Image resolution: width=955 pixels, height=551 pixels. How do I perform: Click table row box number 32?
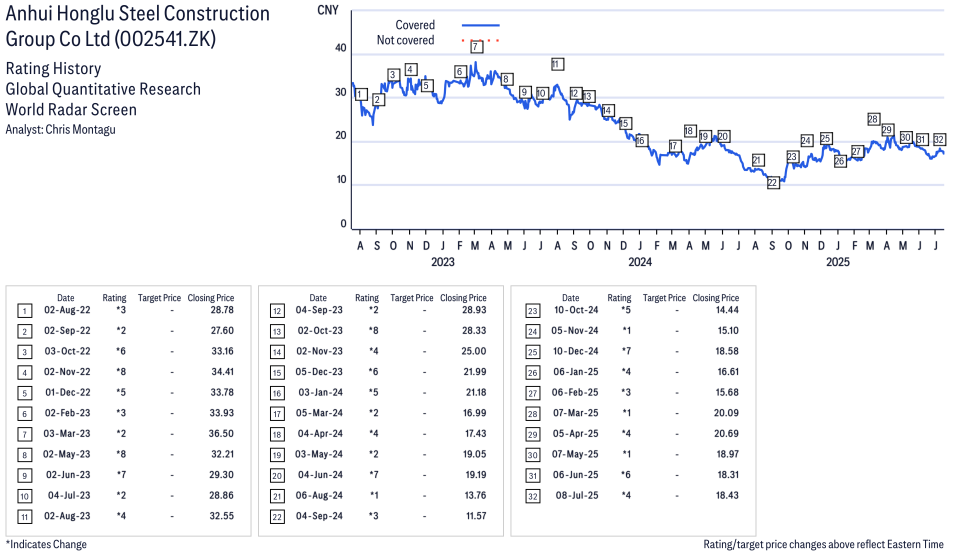point(532,496)
